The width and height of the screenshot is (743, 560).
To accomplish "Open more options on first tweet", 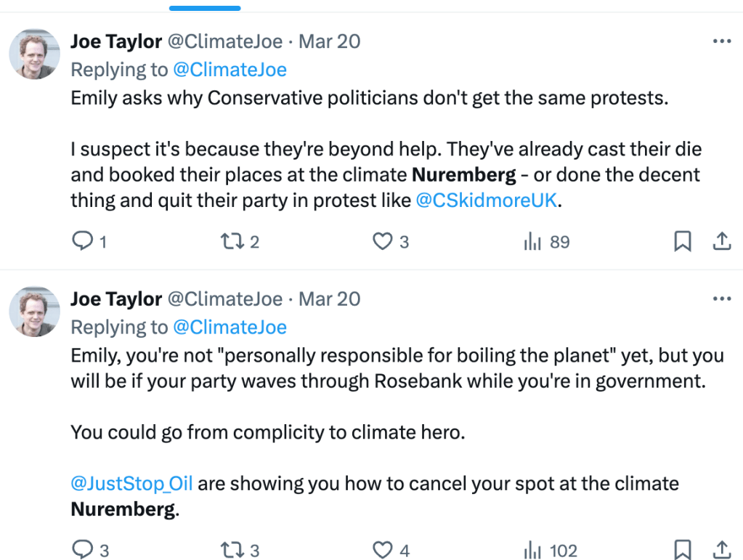I will (722, 41).
